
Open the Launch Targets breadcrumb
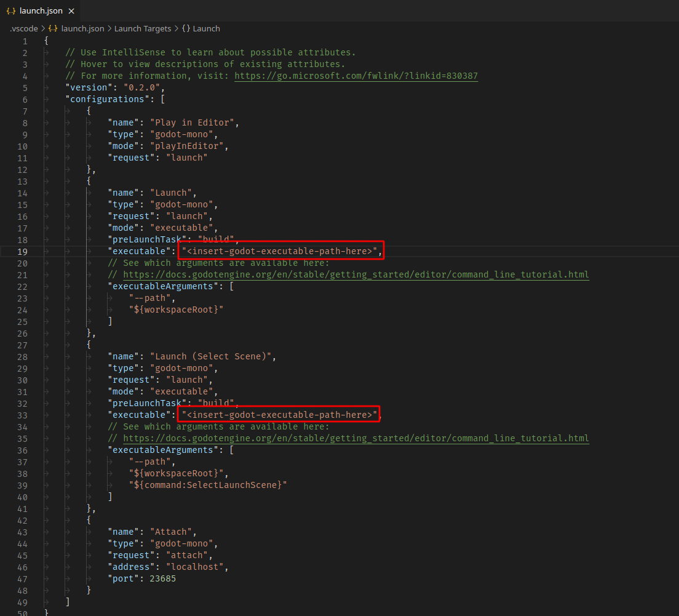[143, 28]
